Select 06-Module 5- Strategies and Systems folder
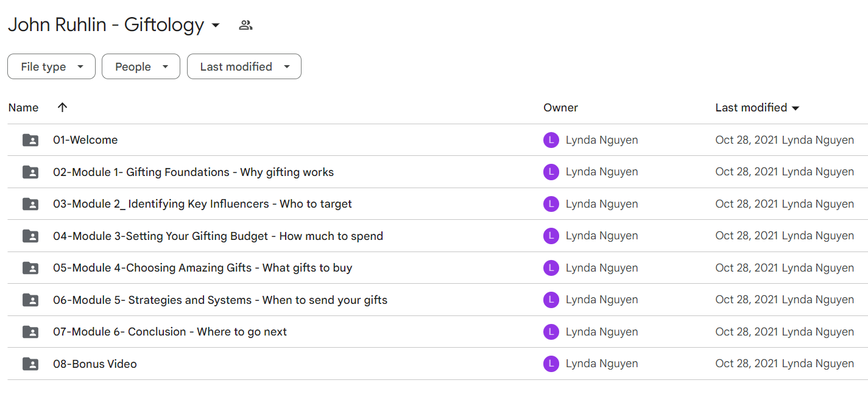Screen dimensions: 868x408 point(220,300)
